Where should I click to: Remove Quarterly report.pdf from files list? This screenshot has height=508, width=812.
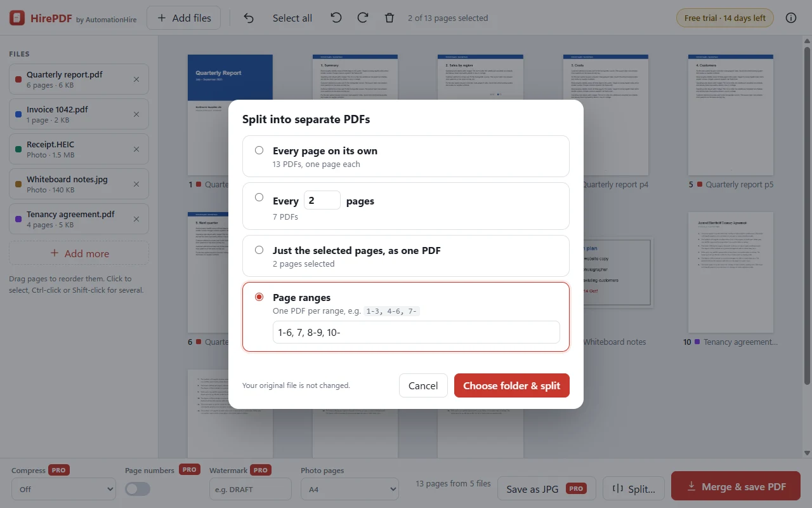pyautogui.click(x=136, y=79)
